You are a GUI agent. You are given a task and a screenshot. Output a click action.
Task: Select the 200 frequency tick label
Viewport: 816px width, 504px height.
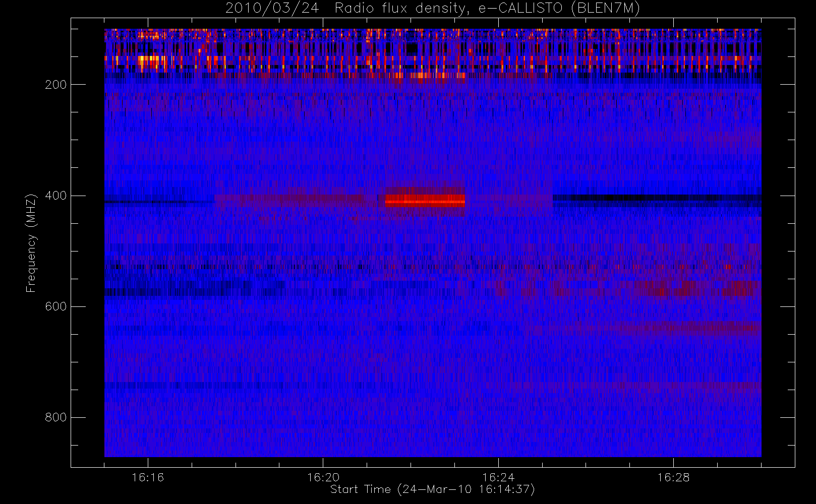click(56, 85)
